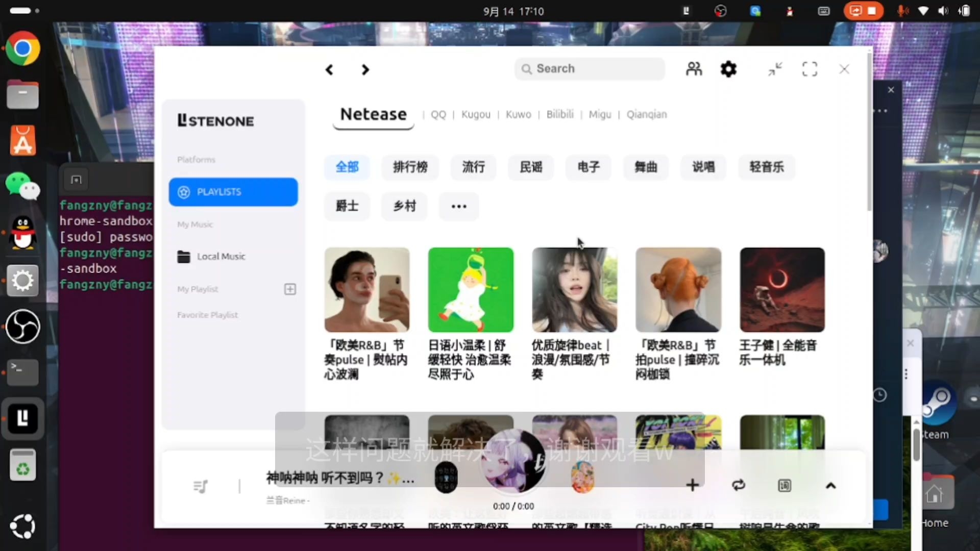Switch to mini mode with collapse arrows
980x551 pixels.
(775, 69)
